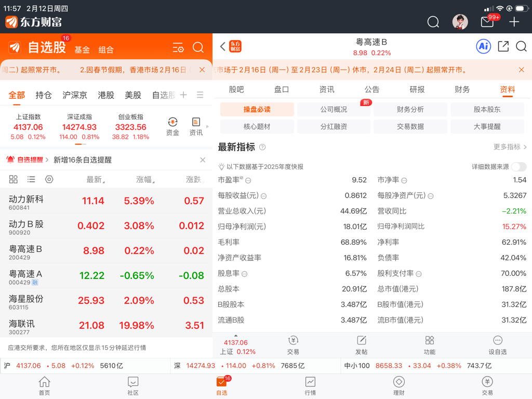The height and width of the screenshot is (399, 532).
Task: Expand 上证 index mini quote at bottom
Action: (237, 347)
